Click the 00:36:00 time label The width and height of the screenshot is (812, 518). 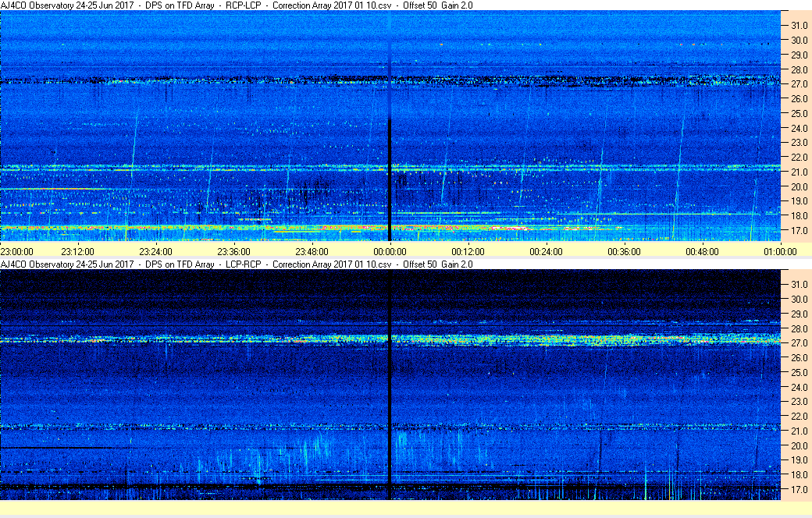click(624, 251)
